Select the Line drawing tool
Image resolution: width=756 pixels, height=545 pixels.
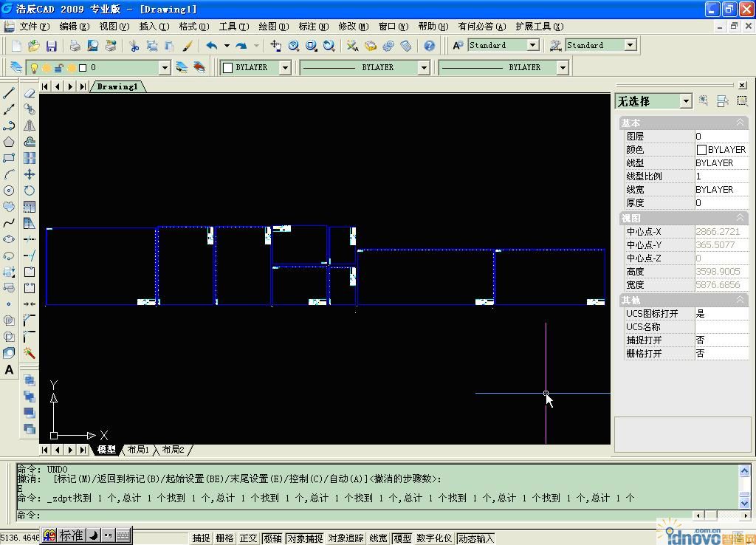(x=9, y=93)
